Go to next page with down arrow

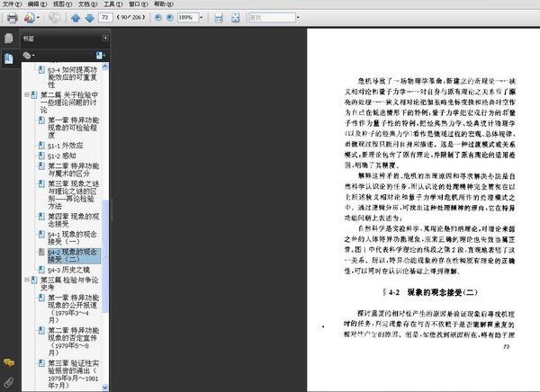tap(89, 18)
